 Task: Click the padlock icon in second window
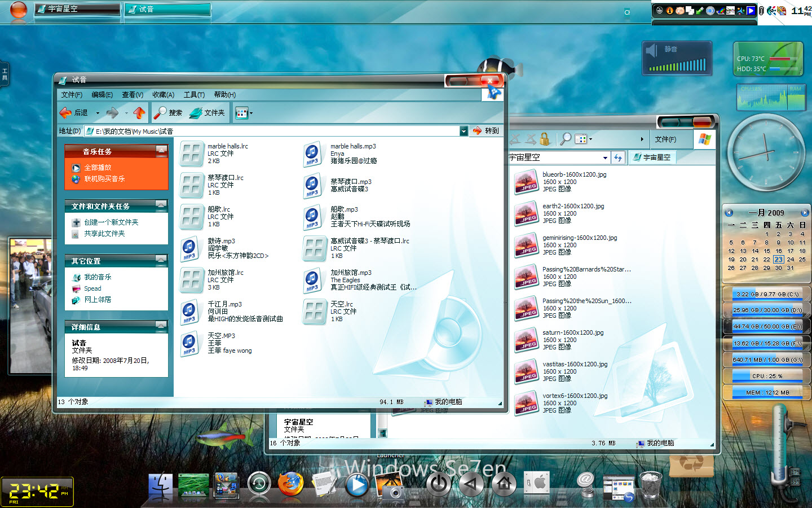(544, 139)
